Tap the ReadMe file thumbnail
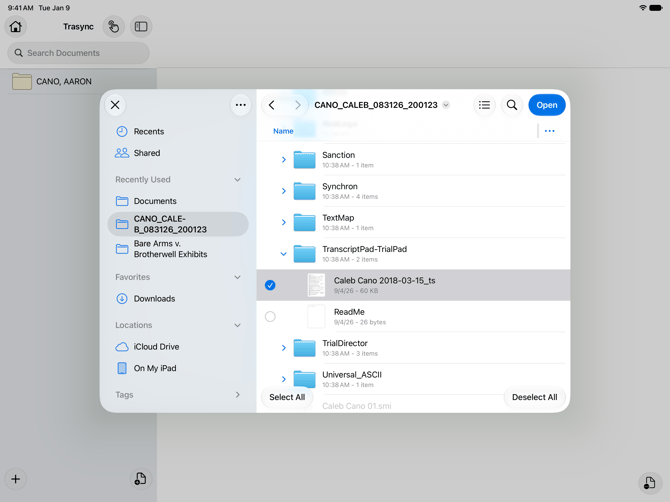670x502 pixels. pos(316,317)
